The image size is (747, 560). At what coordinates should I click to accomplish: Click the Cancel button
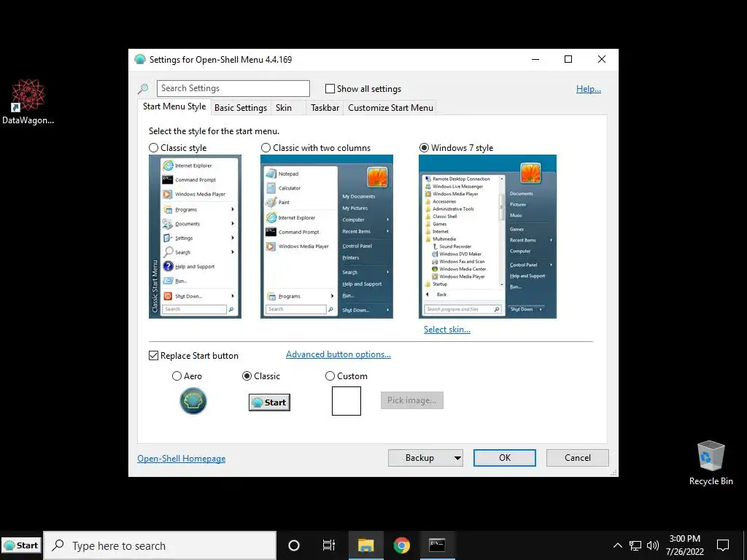point(578,458)
